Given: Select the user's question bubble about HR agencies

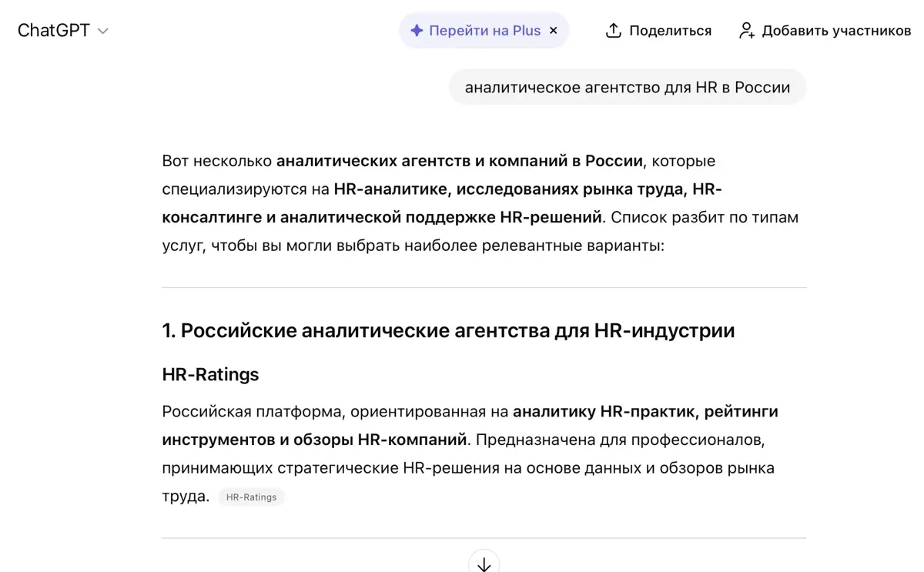Looking at the screenshot, I should 627,87.
